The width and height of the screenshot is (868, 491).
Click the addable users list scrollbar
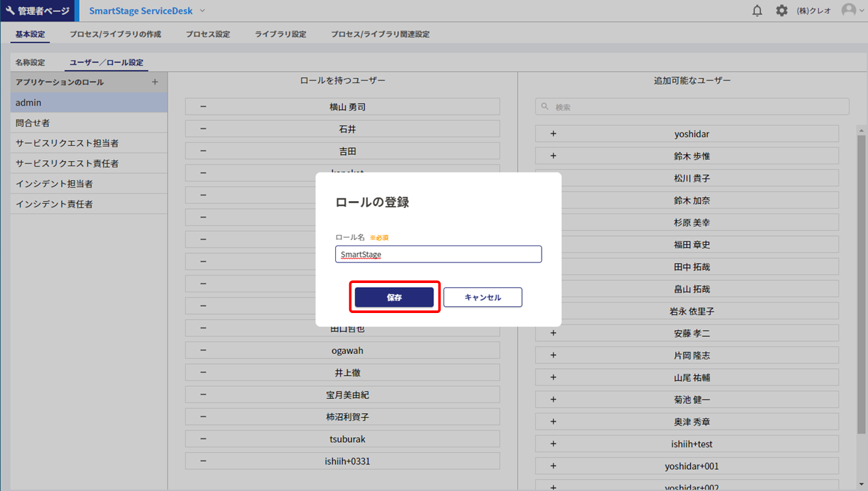pos(861,273)
